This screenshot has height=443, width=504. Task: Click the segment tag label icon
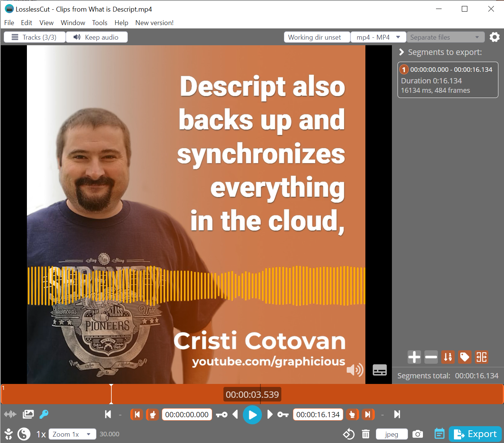coord(464,357)
